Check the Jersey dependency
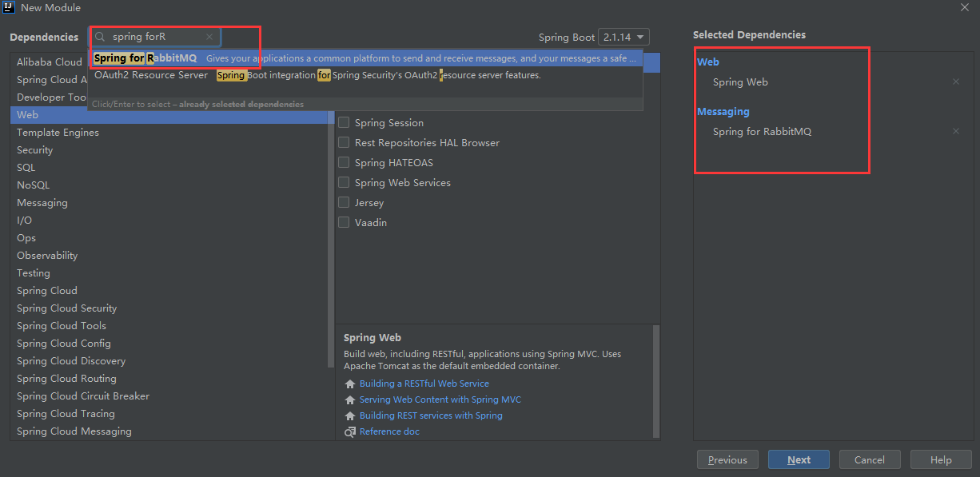This screenshot has height=477, width=980. pyautogui.click(x=344, y=202)
